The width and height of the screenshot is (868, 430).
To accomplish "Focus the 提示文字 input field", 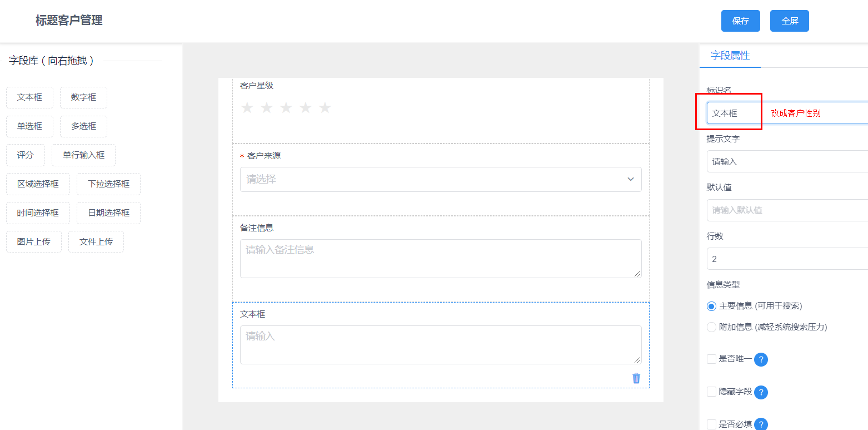I will click(x=787, y=161).
